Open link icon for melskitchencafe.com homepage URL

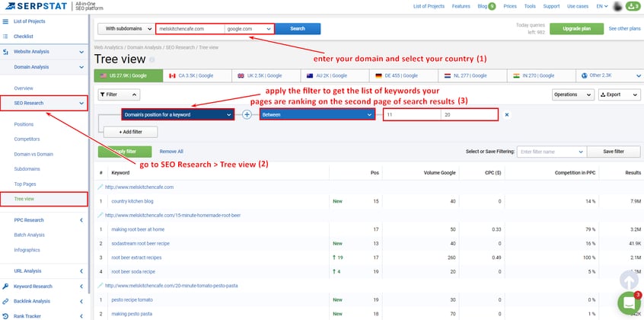(100, 187)
